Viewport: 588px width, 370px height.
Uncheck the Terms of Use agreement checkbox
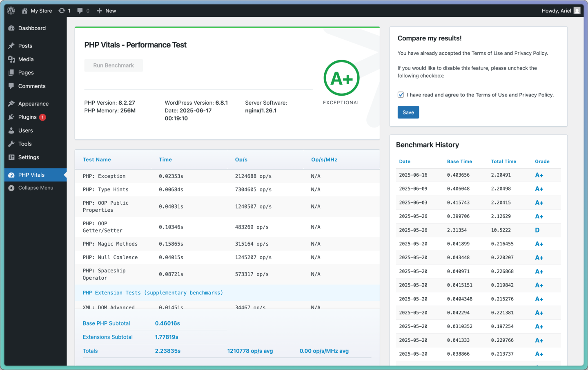pyautogui.click(x=401, y=95)
